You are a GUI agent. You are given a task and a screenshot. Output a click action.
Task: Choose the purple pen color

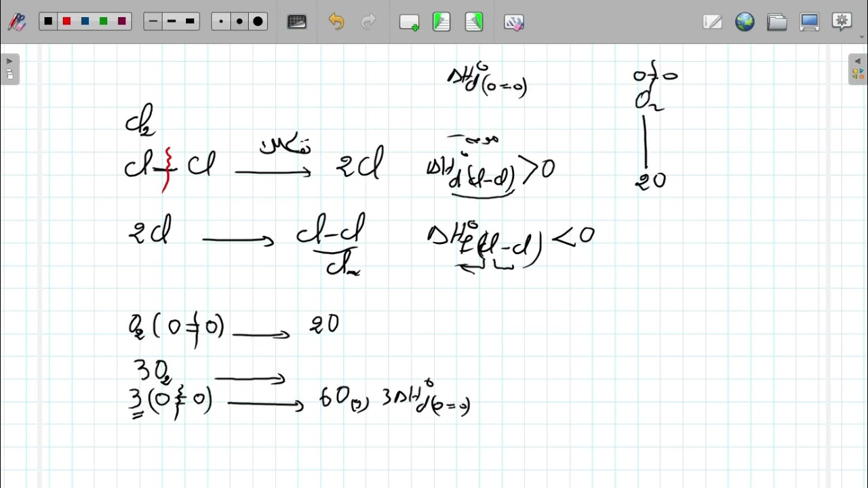121,22
